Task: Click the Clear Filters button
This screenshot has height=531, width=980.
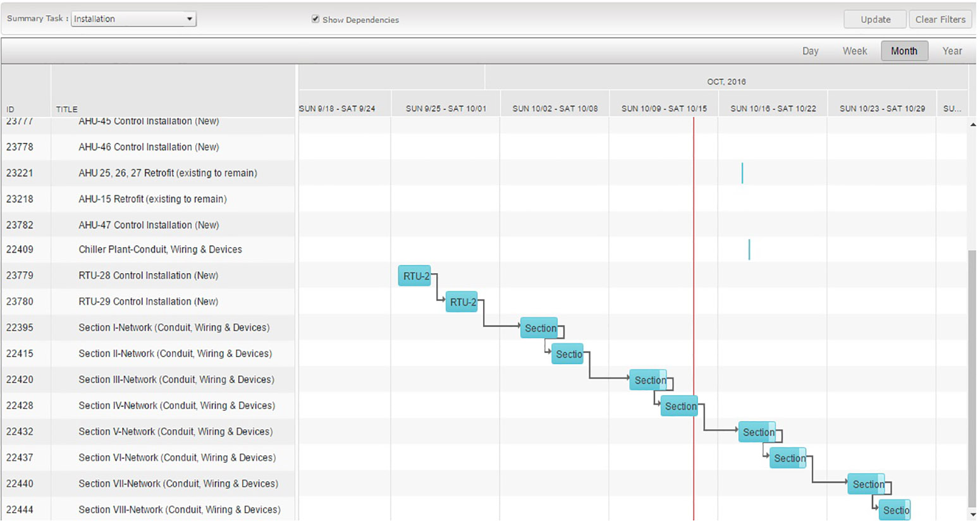Action: click(940, 20)
